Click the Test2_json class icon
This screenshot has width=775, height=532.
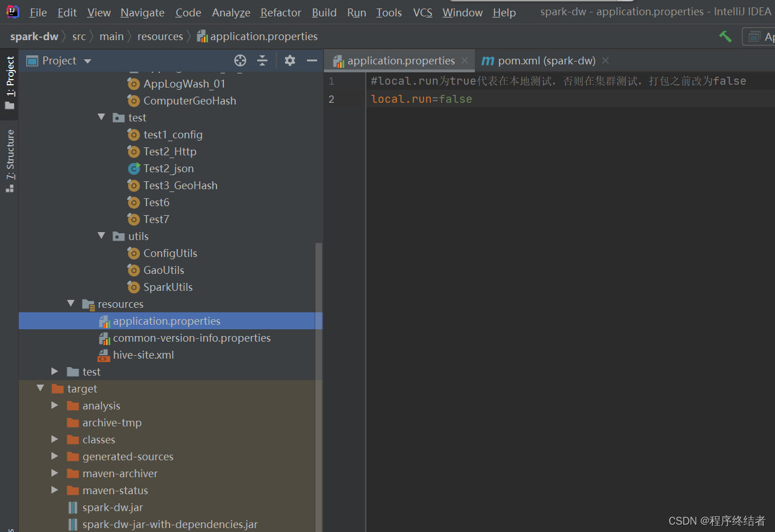tap(133, 168)
